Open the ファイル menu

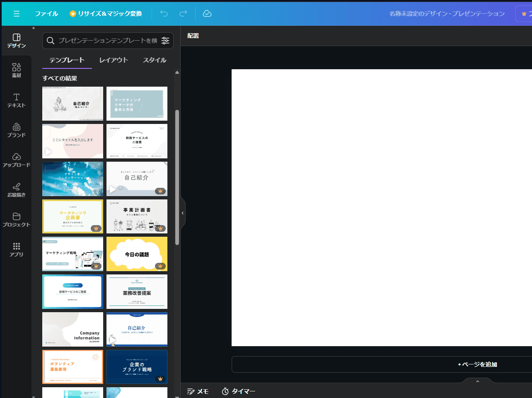pos(46,14)
